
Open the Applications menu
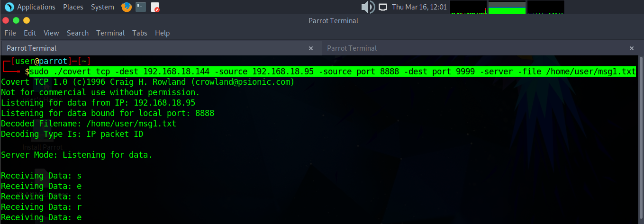click(36, 7)
